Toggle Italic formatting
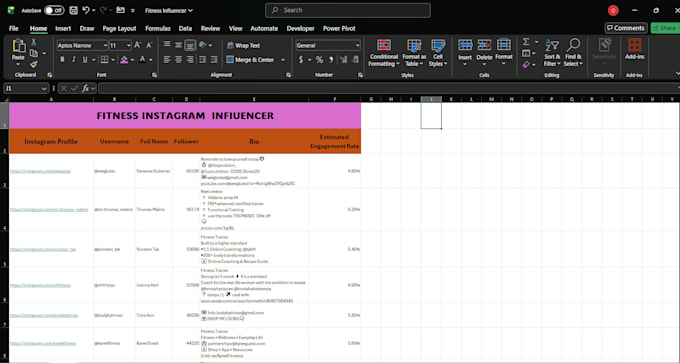 73,60
